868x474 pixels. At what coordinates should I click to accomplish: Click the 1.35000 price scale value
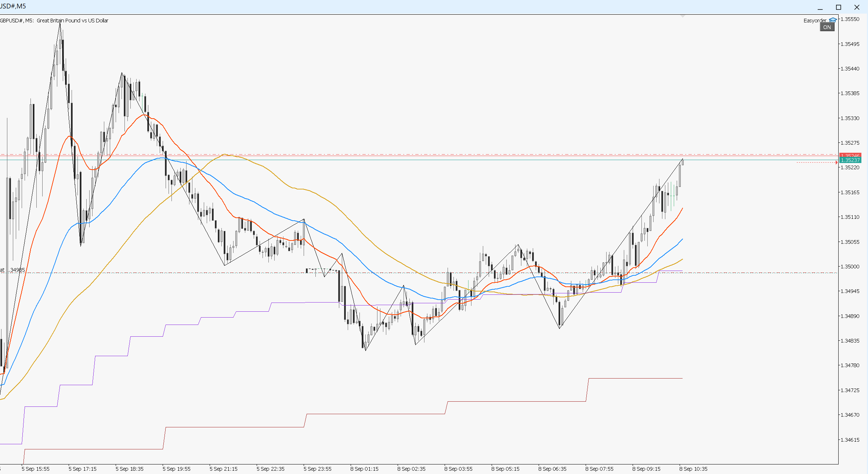pos(850,267)
